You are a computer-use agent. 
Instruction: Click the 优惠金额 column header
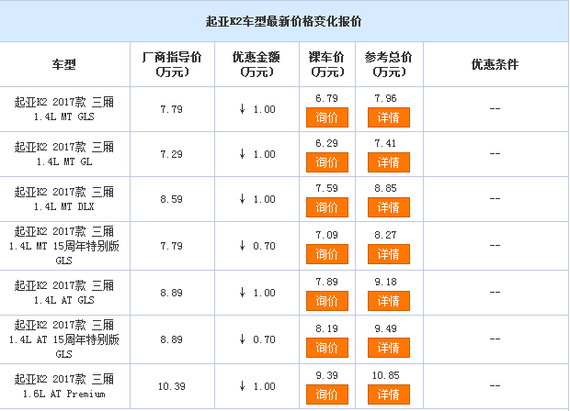(256, 64)
